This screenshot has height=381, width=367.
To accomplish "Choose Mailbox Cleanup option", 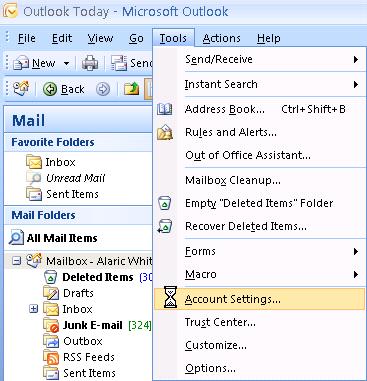I will pos(258,180).
